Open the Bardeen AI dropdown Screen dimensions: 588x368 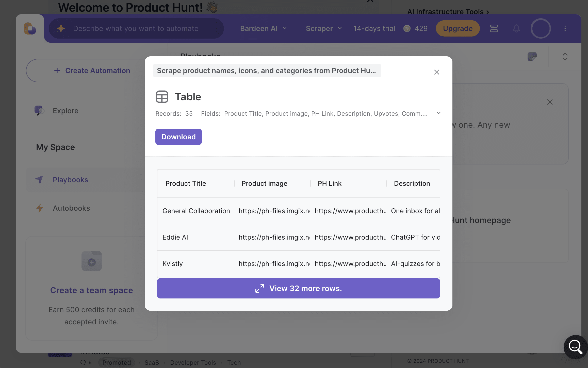point(263,28)
